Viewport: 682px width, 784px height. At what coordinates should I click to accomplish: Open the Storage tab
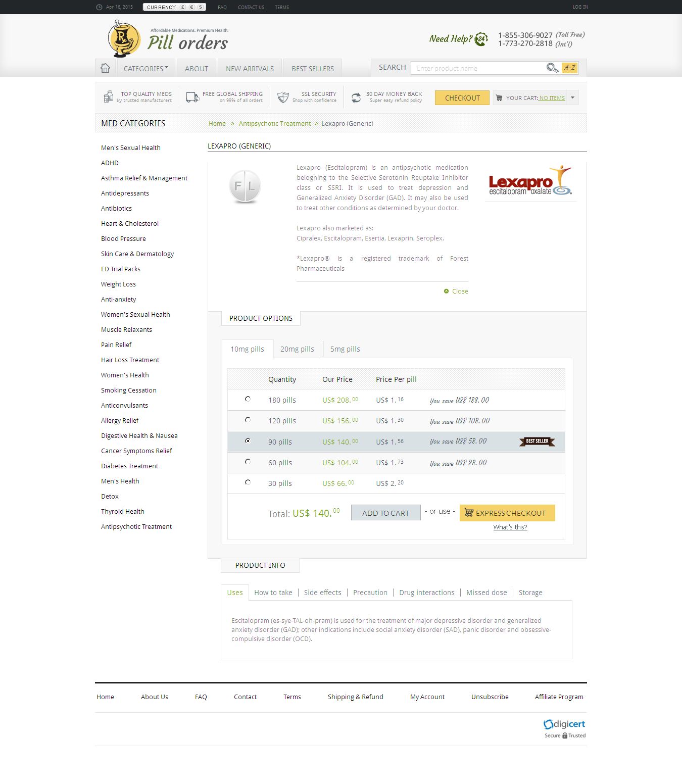click(530, 593)
